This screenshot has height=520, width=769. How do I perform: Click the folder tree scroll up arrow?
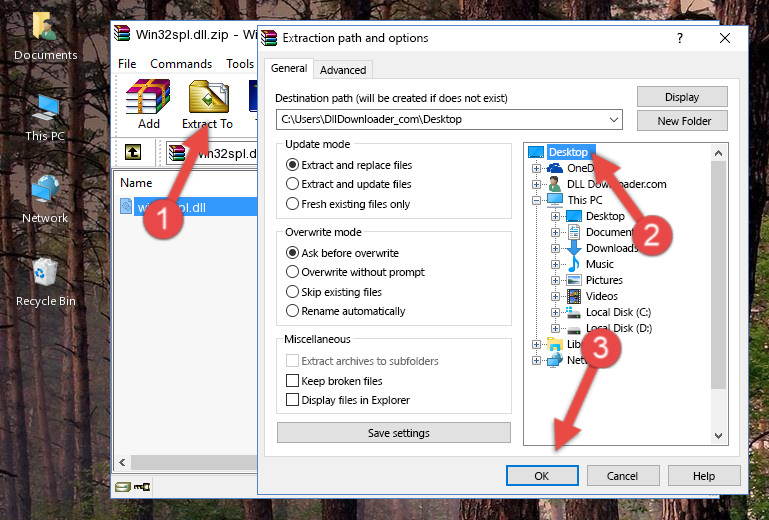pos(718,153)
